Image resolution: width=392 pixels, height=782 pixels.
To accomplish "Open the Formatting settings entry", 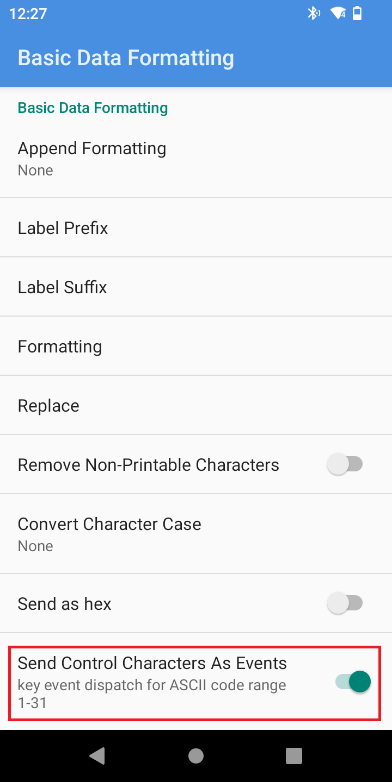I will click(196, 346).
